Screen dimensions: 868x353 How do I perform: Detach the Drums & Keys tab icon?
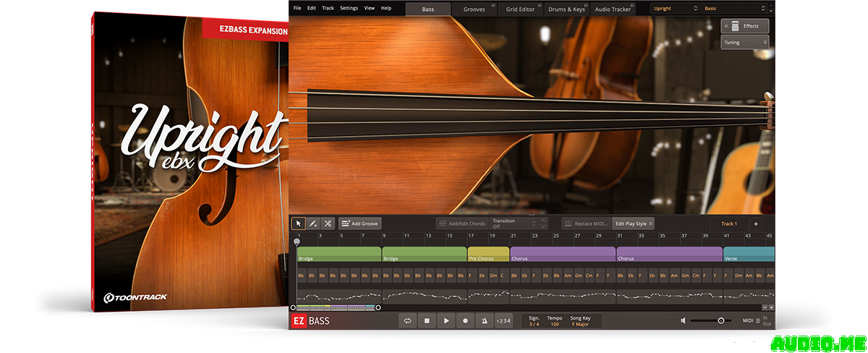[x=585, y=5]
